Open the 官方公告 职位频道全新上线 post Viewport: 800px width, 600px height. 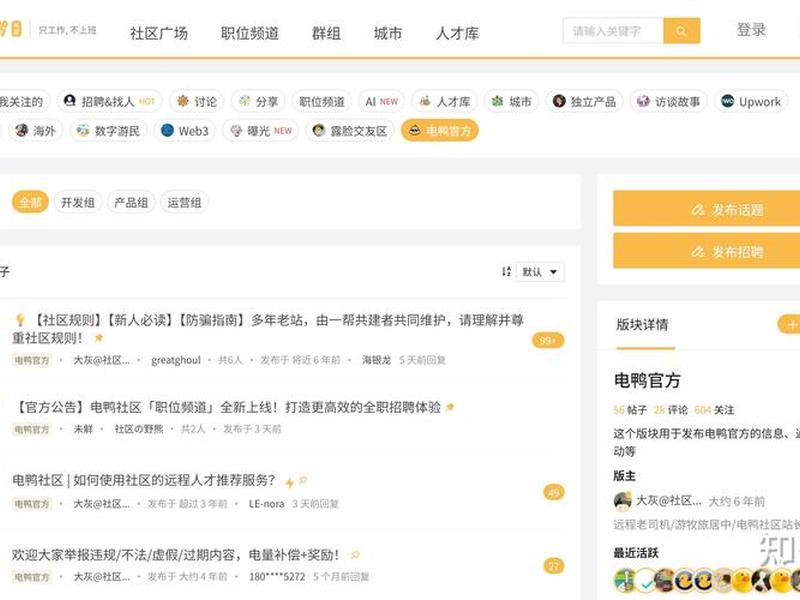pos(228,407)
